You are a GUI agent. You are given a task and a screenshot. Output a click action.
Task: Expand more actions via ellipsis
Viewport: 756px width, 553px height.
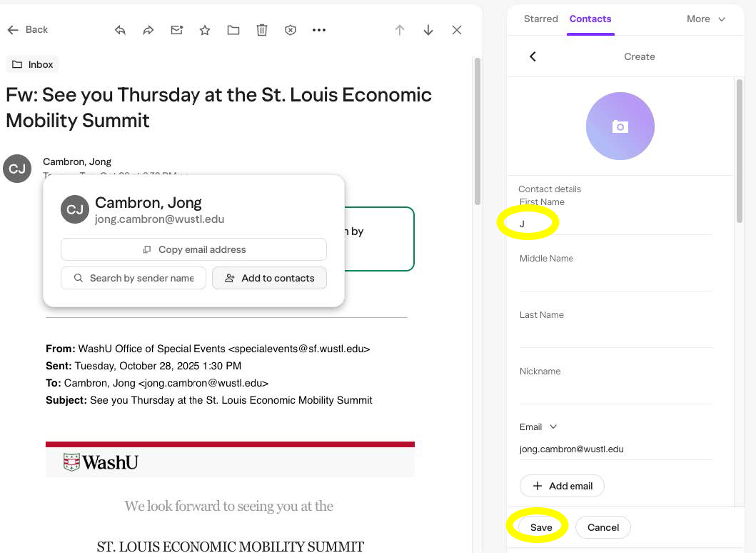pos(319,30)
